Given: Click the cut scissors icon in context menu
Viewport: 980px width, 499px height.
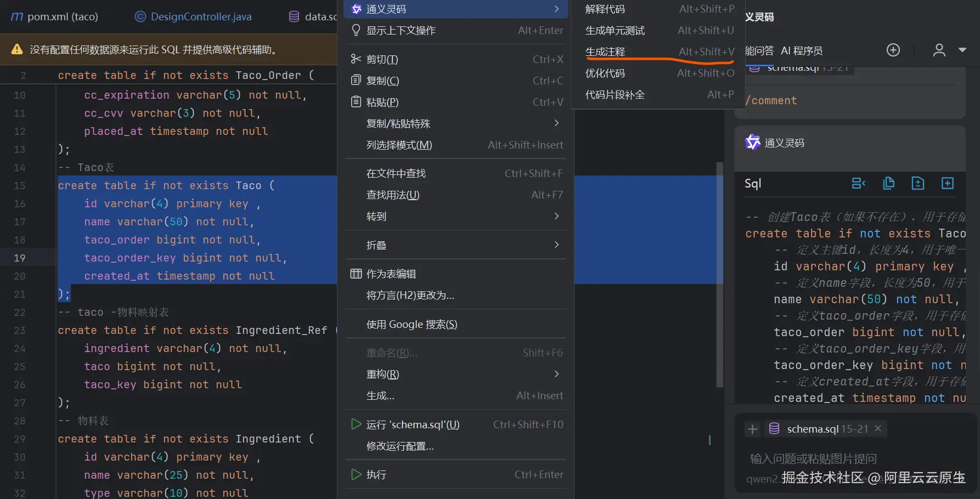Looking at the screenshot, I should pos(356,59).
